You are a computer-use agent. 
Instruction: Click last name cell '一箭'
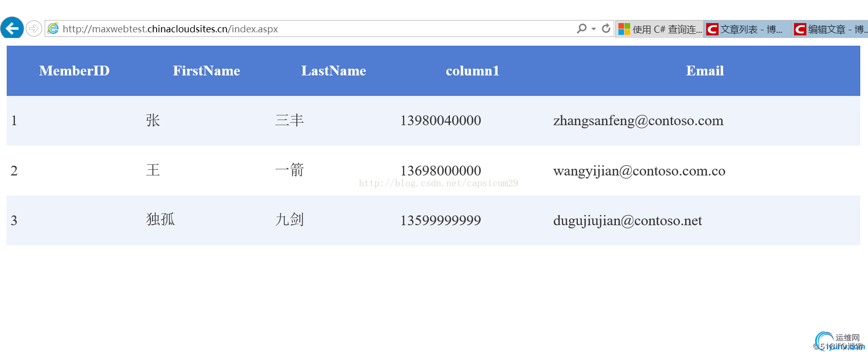click(x=290, y=170)
